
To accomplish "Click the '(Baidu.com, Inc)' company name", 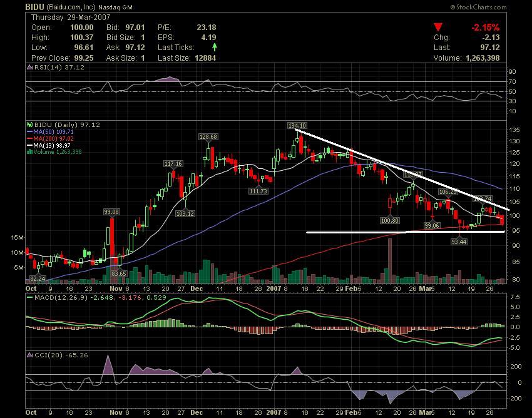I will click(x=71, y=7).
